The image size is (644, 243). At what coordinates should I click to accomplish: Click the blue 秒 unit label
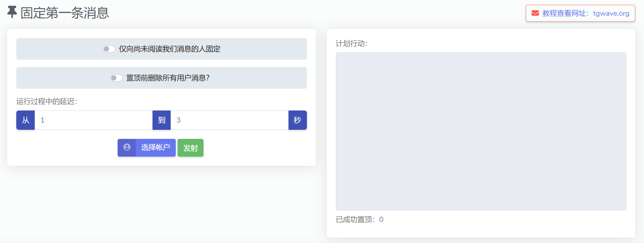[x=297, y=120]
